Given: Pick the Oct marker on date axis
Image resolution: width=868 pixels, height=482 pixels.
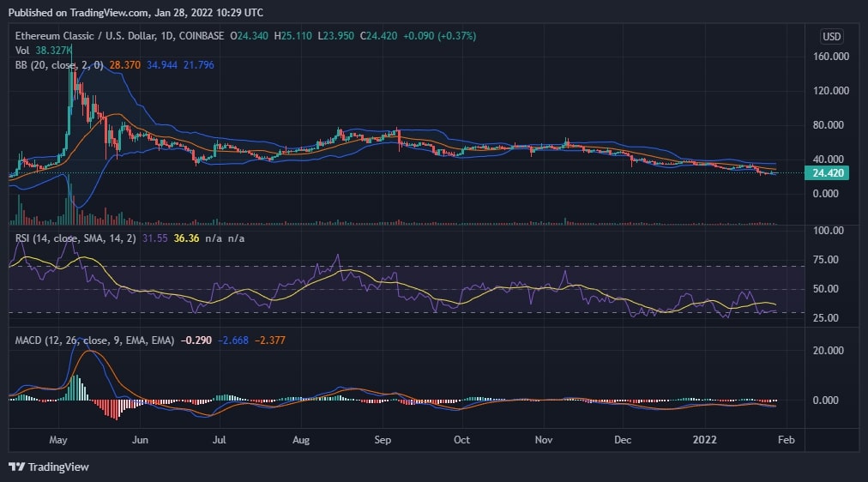Looking at the screenshot, I should pyautogui.click(x=461, y=440).
